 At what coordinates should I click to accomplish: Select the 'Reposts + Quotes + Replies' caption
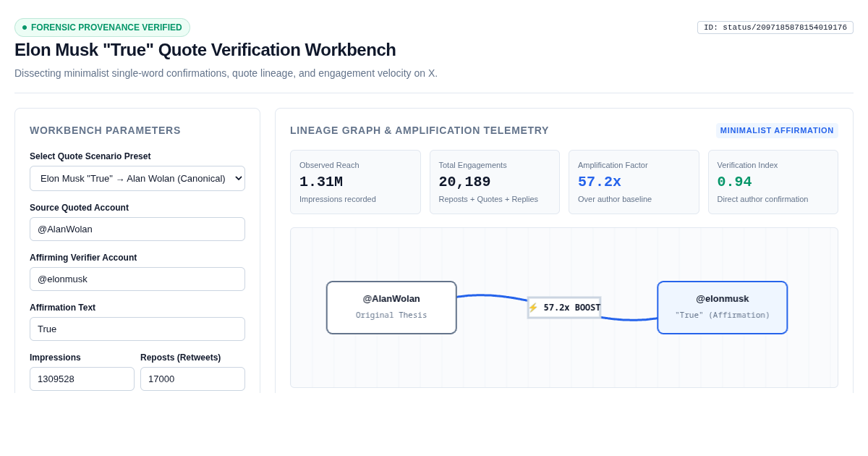[x=488, y=199]
